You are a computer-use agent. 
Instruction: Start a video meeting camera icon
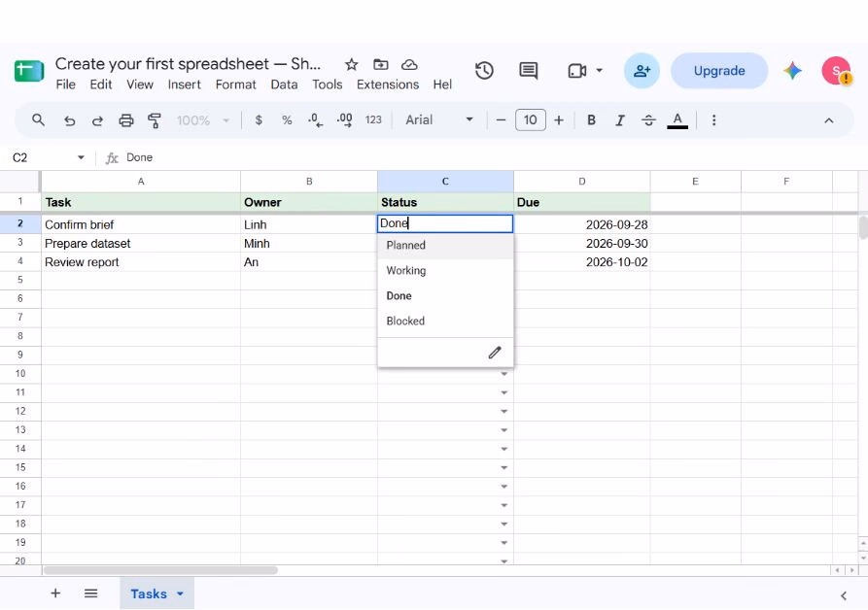click(x=576, y=71)
